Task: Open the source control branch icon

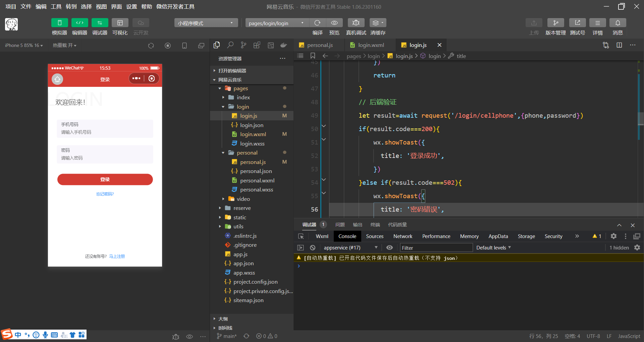Action: pos(244,45)
